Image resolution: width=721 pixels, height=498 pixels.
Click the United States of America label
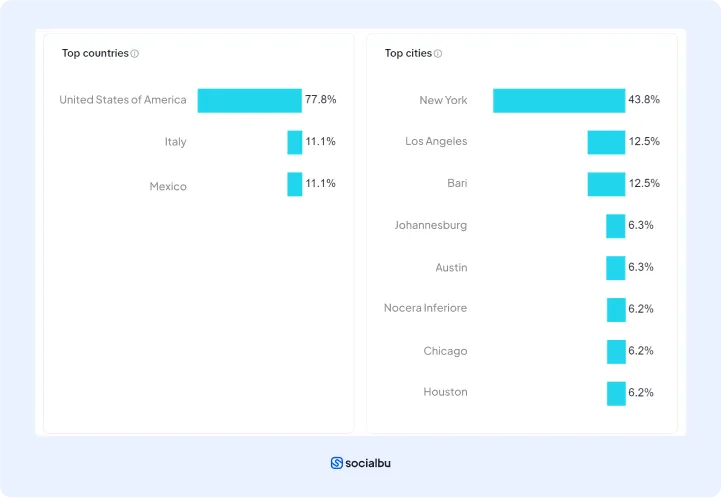point(122,100)
